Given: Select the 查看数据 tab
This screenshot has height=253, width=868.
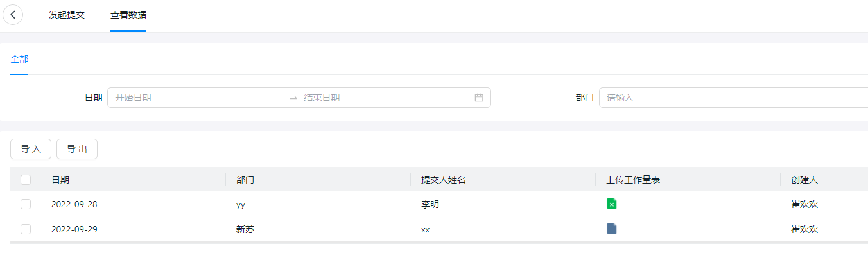Looking at the screenshot, I should pos(128,15).
